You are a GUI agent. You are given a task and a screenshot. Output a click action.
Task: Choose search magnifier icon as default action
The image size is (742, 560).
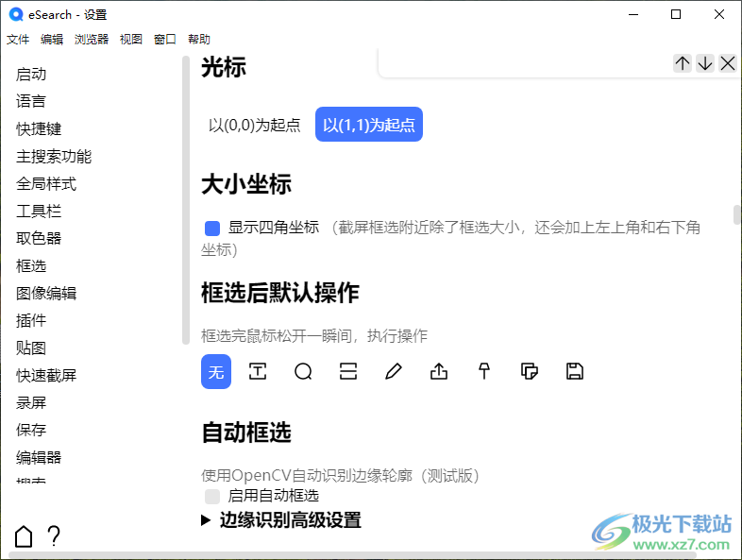[303, 371]
